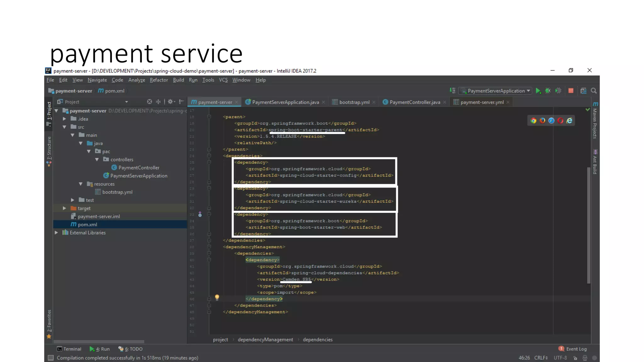The image size is (644, 362).
Task: Switch to PaymentServerApplication.java tab
Action: tap(286, 102)
